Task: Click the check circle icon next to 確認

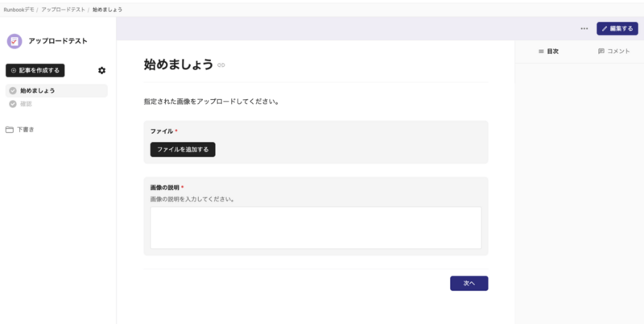Action: (x=13, y=104)
